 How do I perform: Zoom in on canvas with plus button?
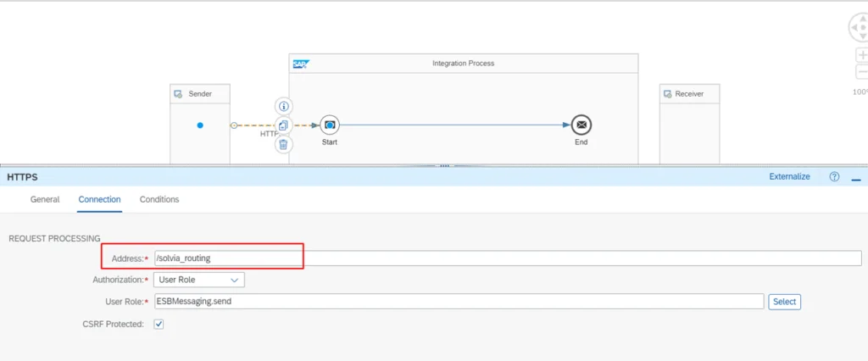click(860, 55)
